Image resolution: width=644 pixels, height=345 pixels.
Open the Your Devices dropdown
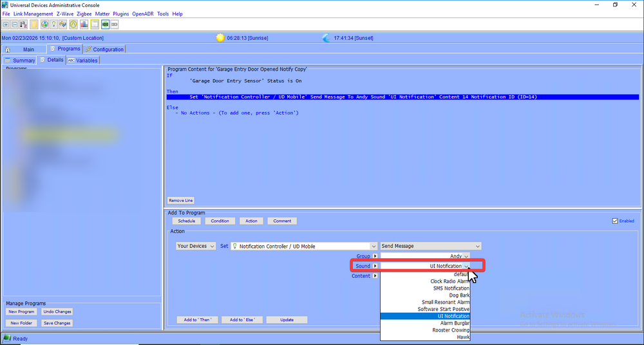(195, 246)
